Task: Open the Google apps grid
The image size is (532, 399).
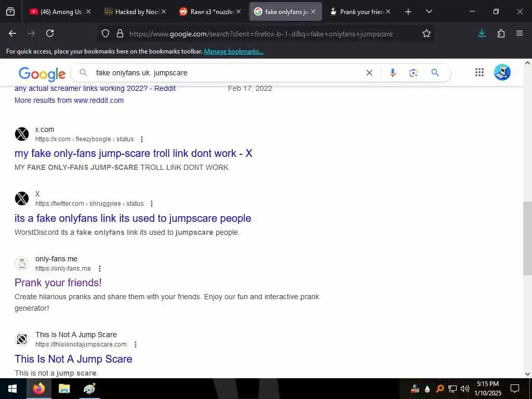Action: (x=480, y=72)
